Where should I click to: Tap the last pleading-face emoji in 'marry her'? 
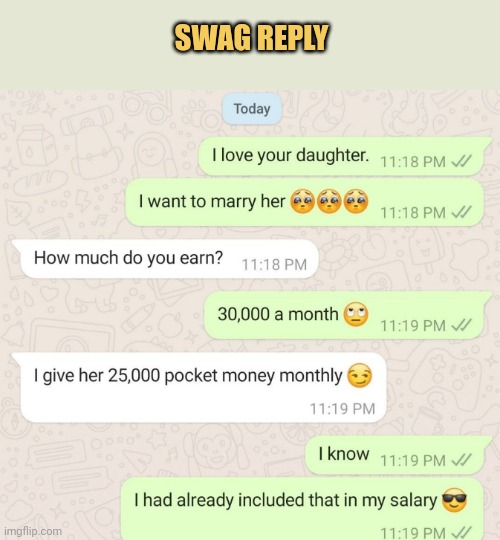(x=356, y=201)
